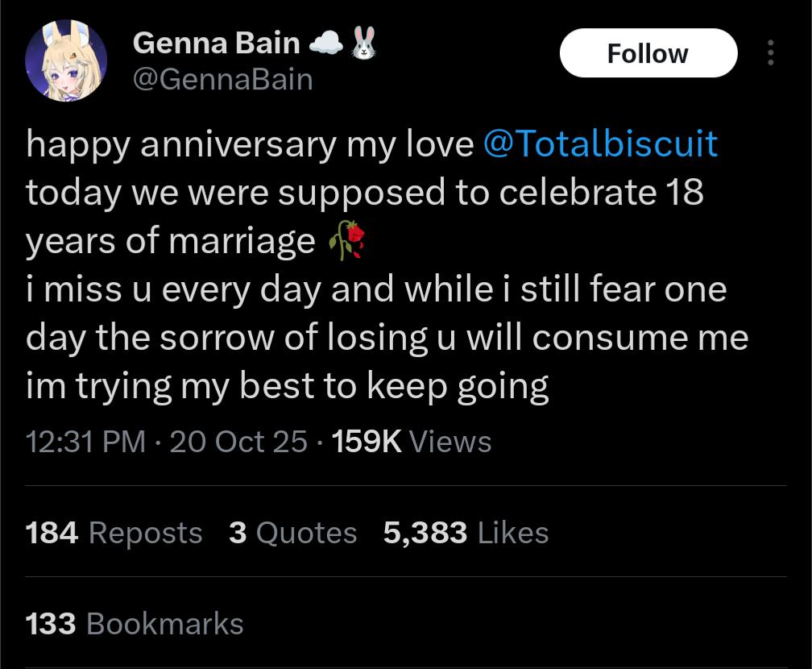Click the Genna Bain display name

point(216,44)
